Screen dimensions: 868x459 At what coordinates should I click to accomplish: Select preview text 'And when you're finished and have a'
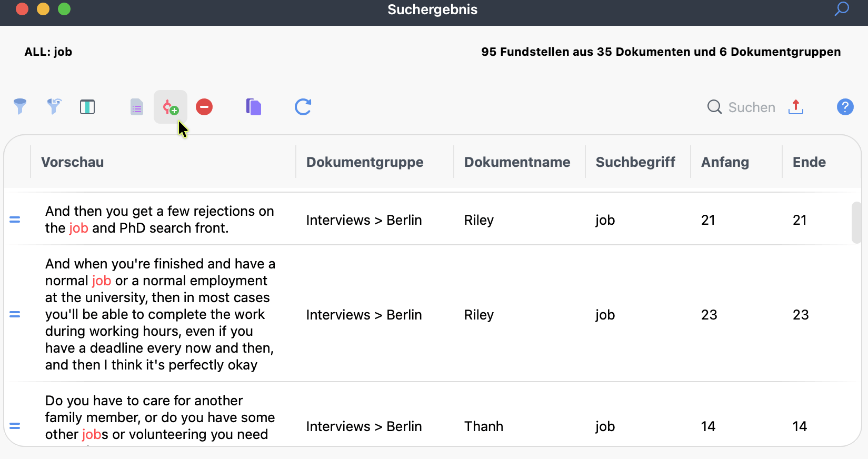point(160,264)
